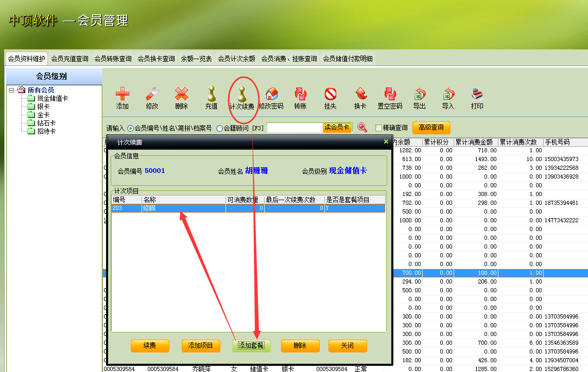The width and height of the screenshot is (588, 372).
Task: Click the 删除 (Delete) red X icon
Action: [x=181, y=98]
